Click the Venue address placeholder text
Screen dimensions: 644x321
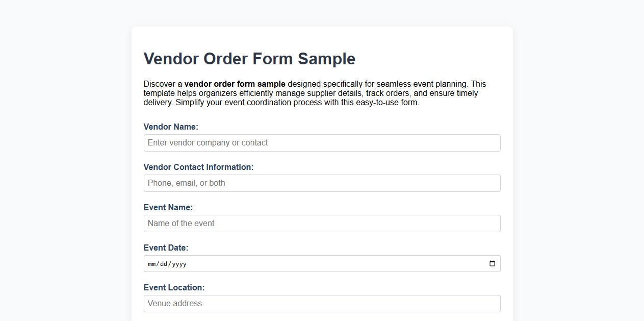tap(174, 303)
